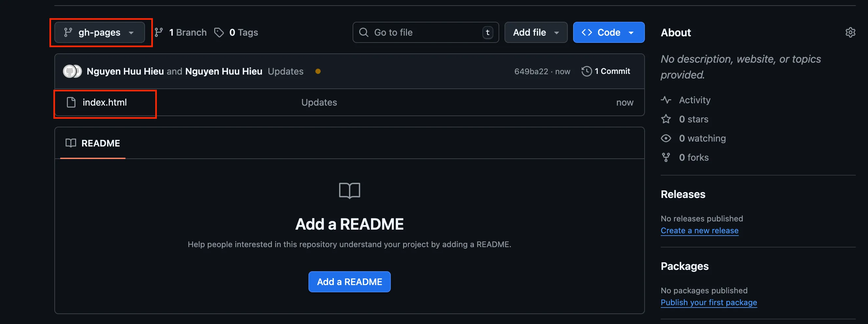This screenshot has height=324, width=868.
Task: Open the Activity link
Action: tap(694, 100)
